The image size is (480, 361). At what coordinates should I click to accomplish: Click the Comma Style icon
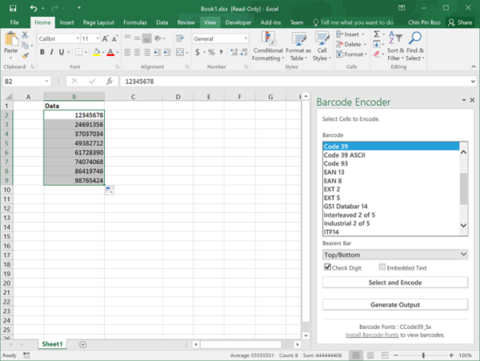click(221, 52)
